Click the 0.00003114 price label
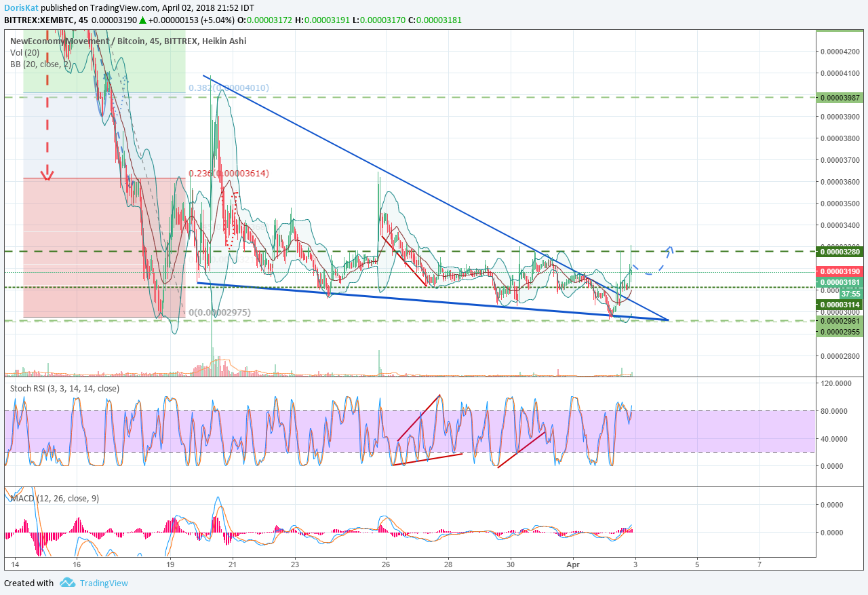 pyautogui.click(x=840, y=305)
